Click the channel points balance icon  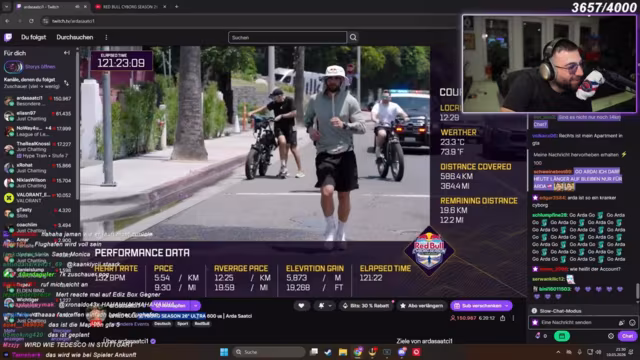coord(538,336)
